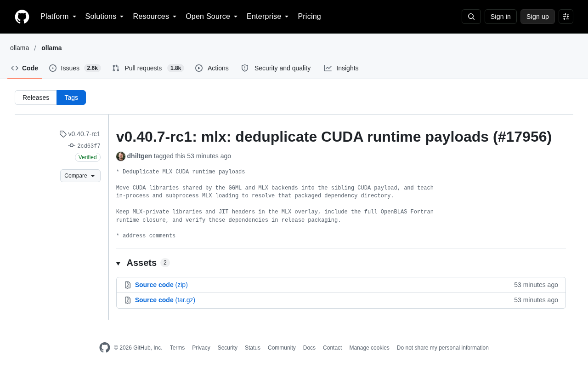Open the Compare dropdown button
Viewport: 588px width, 368px height.
point(80,176)
